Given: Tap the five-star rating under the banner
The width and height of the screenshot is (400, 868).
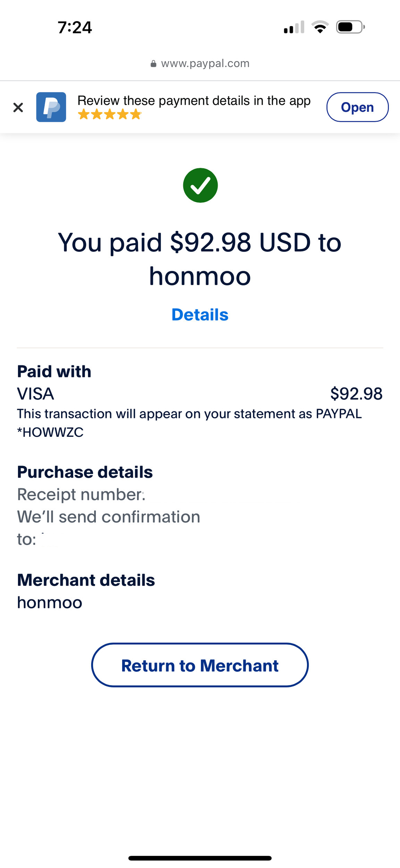Looking at the screenshot, I should 109,114.
